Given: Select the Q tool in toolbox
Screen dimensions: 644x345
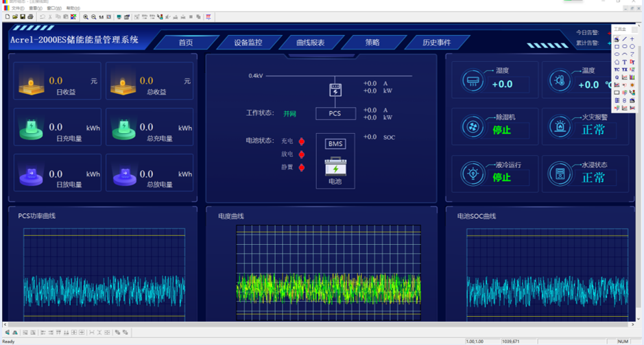Looking at the screenshot, I should pyautogui.click(x=617, y=78).
